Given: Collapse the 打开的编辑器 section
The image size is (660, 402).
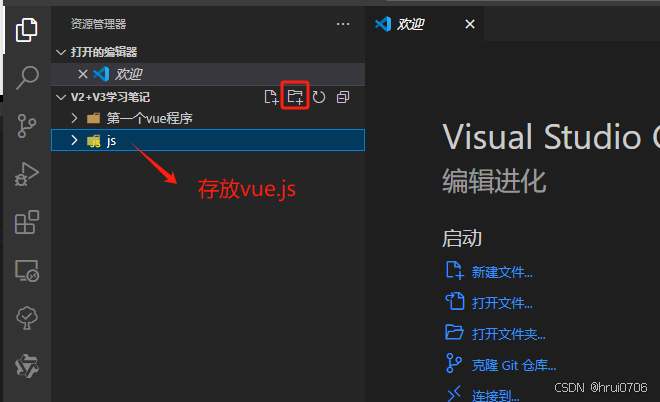Looking at the screenshot, I should pyautogui.click(x=61, y=52).
